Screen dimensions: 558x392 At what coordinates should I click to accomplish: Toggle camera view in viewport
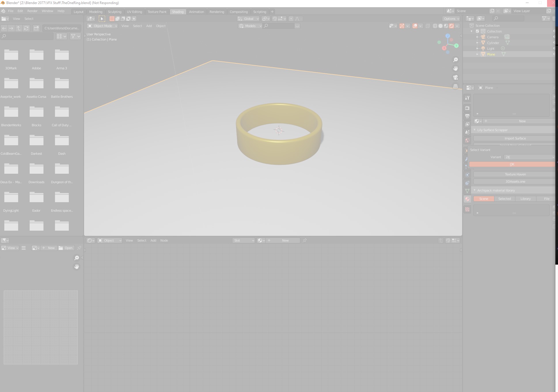455,77
